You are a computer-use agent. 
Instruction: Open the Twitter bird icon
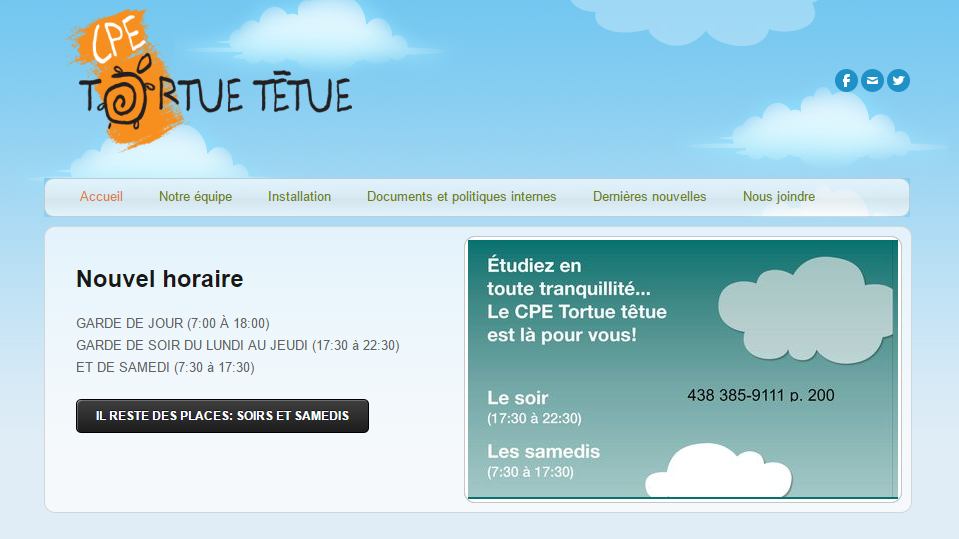[898, 80]
